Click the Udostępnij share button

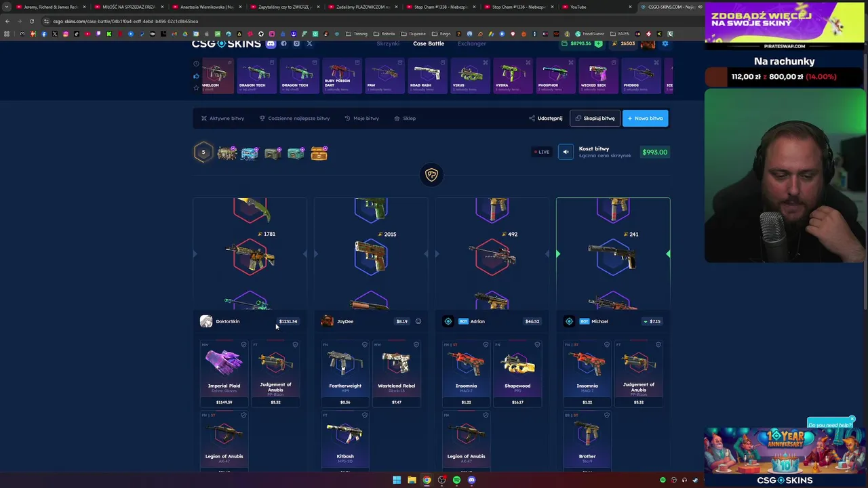pos(546,119)
